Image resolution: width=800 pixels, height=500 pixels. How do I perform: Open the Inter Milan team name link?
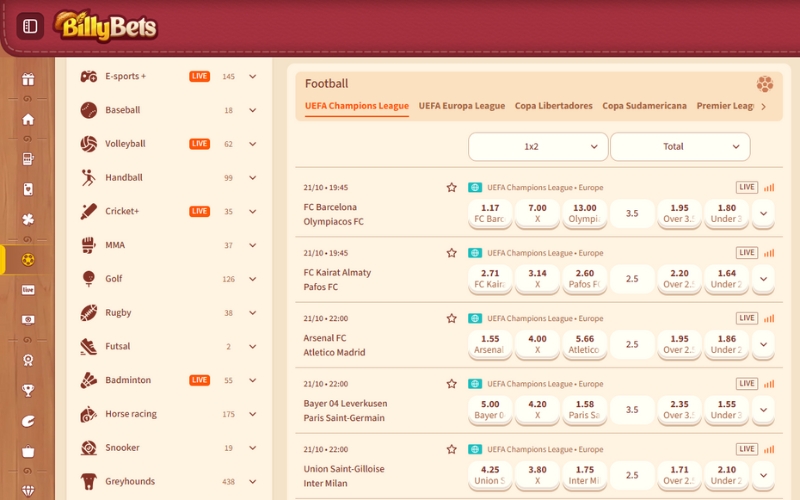click(x=325, y=483)
